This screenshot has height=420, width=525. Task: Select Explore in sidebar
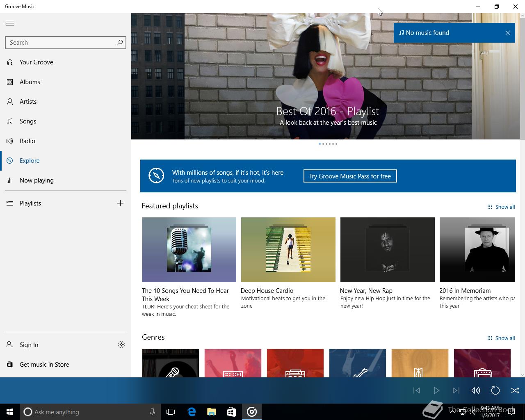point(66,161)
